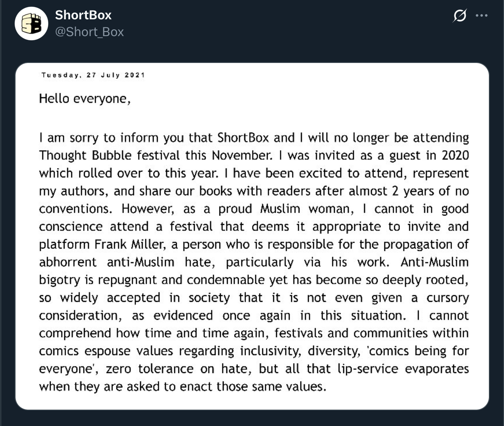Open the @Short_Box handle link
The image size is (504, 426).
(89, 32)
